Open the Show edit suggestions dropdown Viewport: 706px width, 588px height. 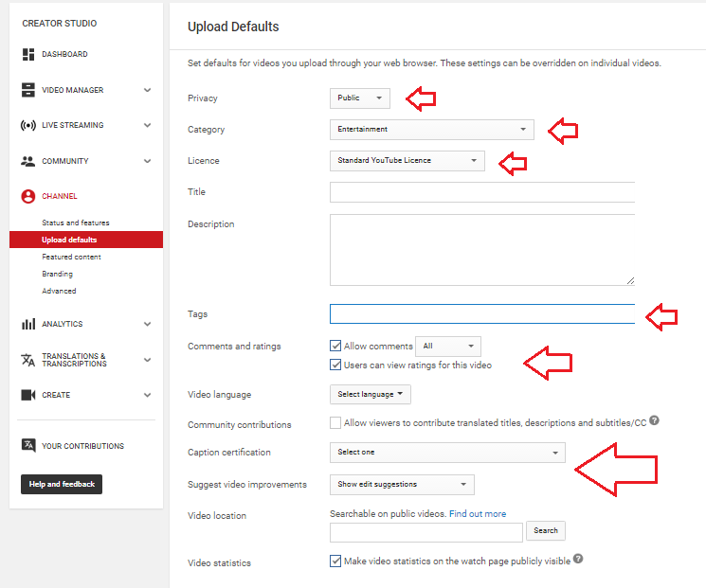[x=402, y=485]
